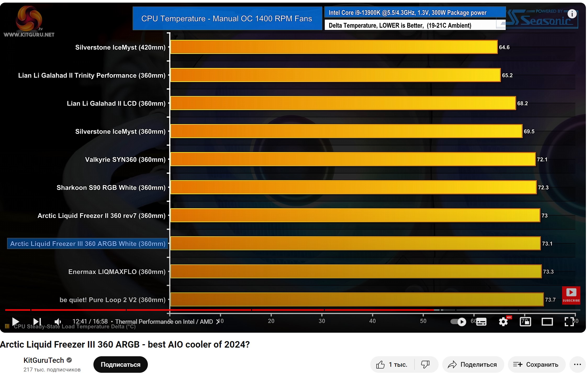Mute the video with the speaker icon
588x378 pixels.
tap(58, 321)
